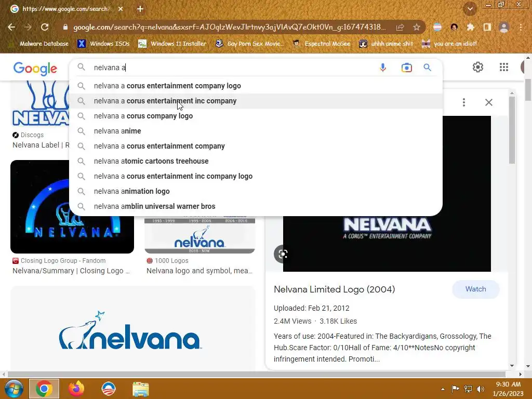
Task: Open the volume control in system tray
Action: pos(481,389)
